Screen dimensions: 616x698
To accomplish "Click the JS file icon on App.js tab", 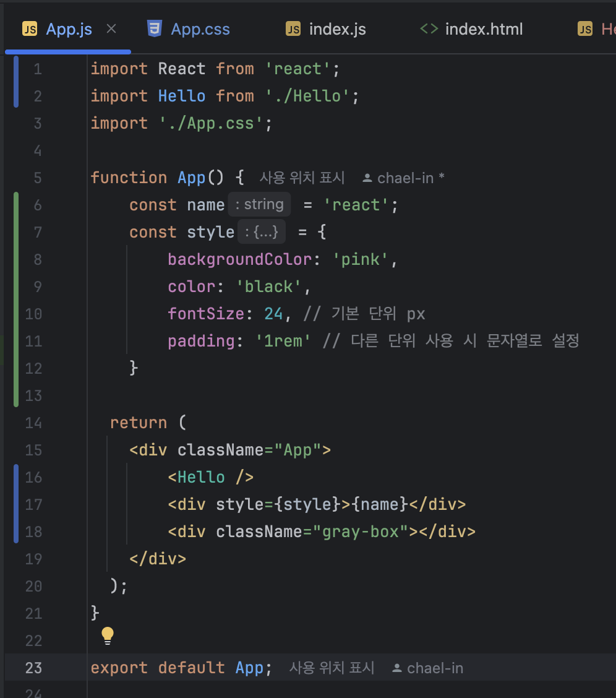I will 30,29.
